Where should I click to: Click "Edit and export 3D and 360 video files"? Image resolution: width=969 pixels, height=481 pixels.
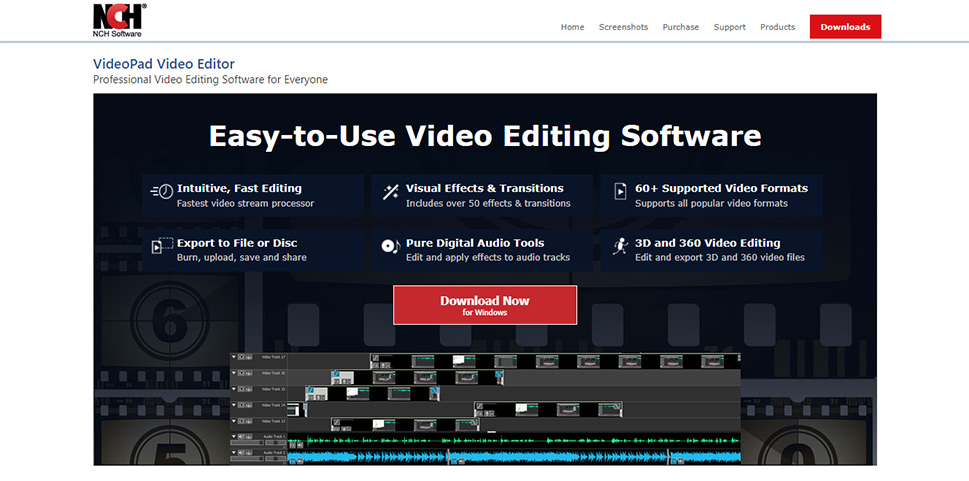pos(720,258)
